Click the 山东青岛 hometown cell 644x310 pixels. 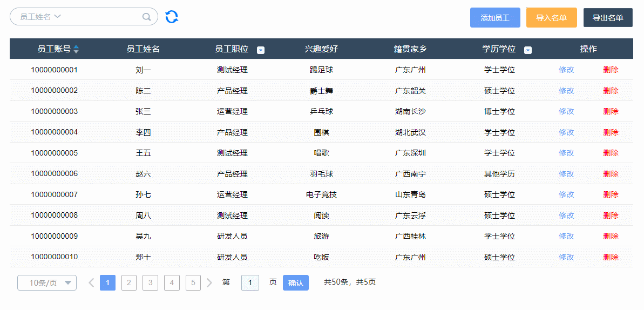pos(410,194)
